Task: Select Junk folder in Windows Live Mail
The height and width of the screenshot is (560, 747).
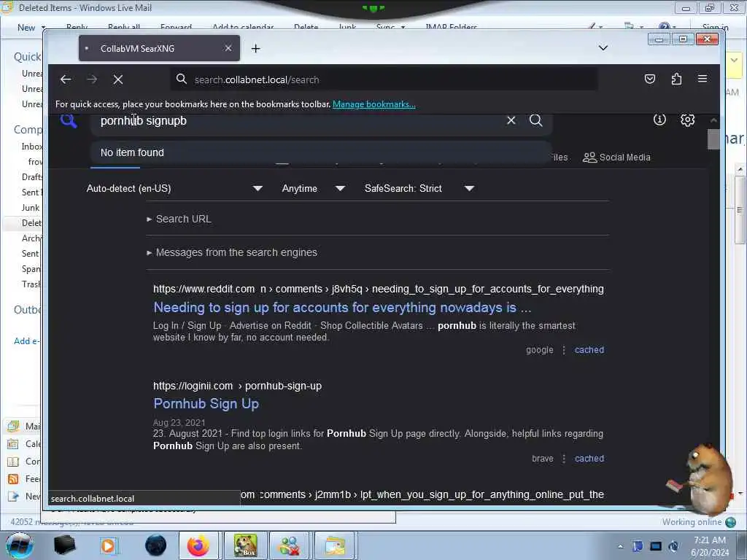Action: point(31,208)
